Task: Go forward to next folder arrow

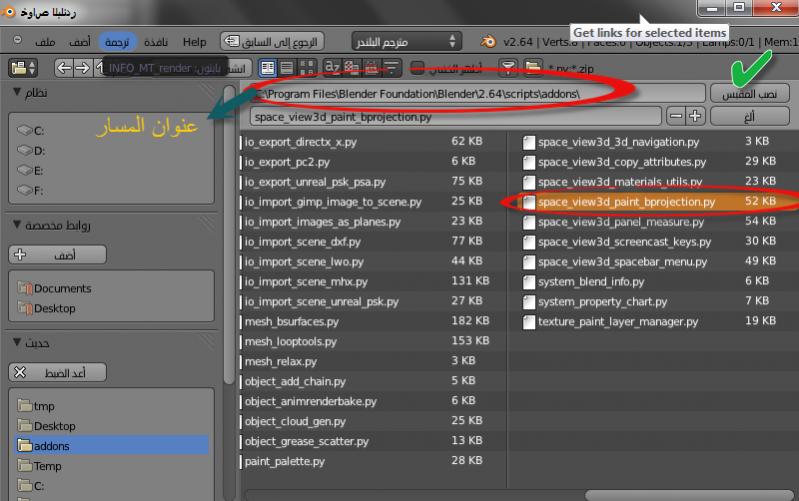Action: click(82, 68)
